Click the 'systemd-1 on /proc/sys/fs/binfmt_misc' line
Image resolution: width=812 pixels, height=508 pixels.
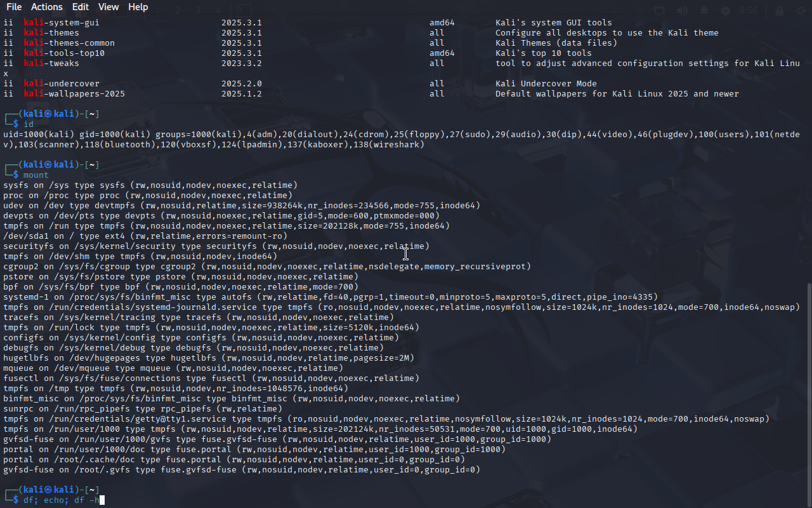331,297
